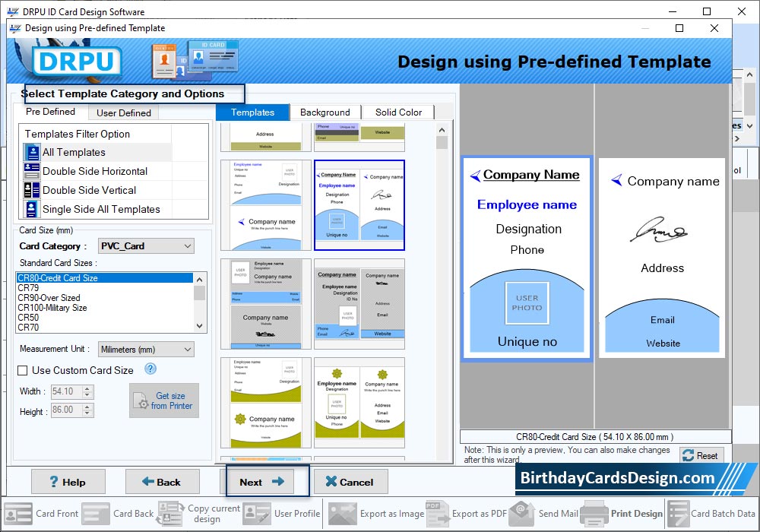Increase Width with the up spinner
Screen dimensions: 760x532
pos(87,388)
